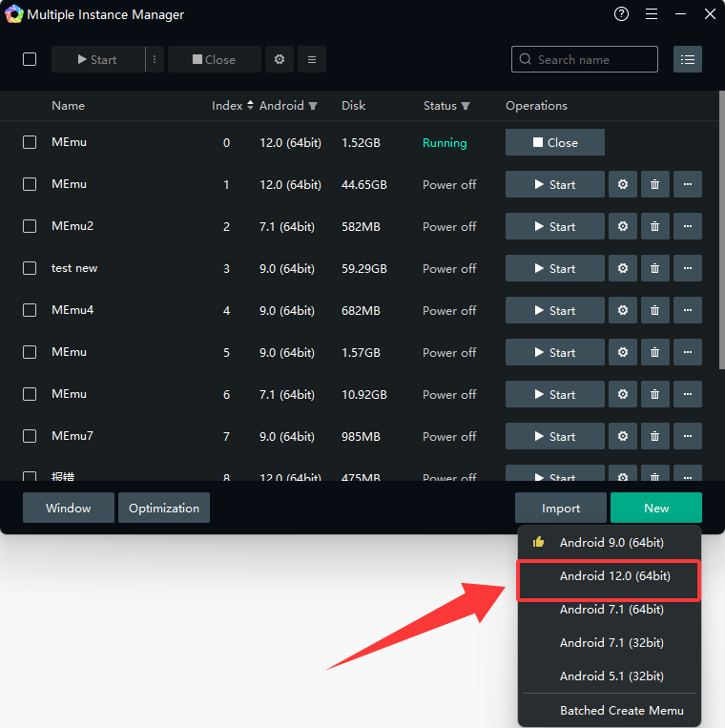Click the toolbar batch settings gear icon

click(279, 59)
